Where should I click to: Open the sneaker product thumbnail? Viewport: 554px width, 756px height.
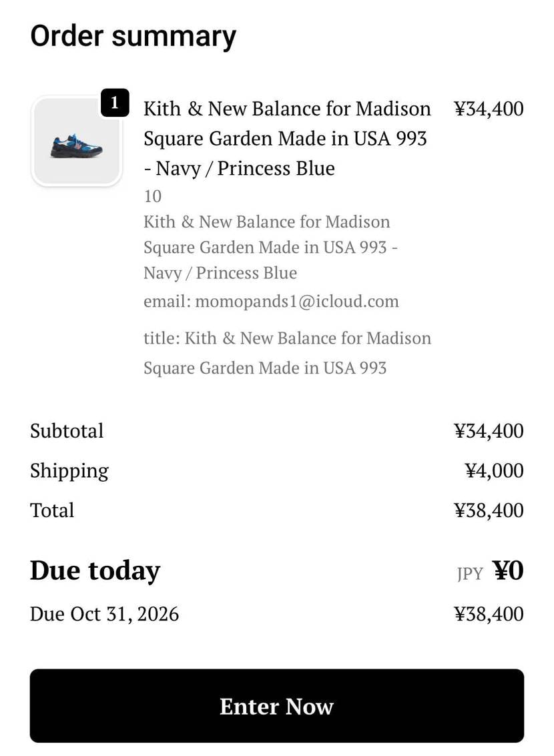point(77,141)
